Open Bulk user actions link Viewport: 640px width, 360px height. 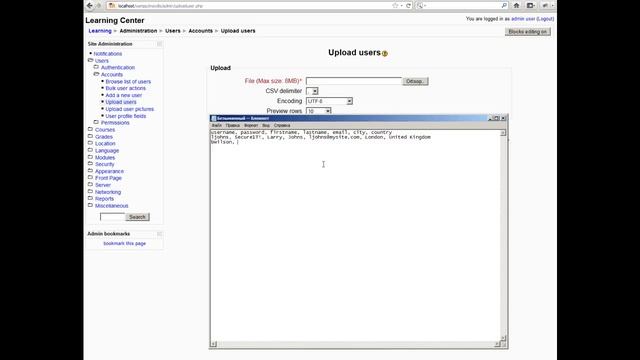coord(126,88)
